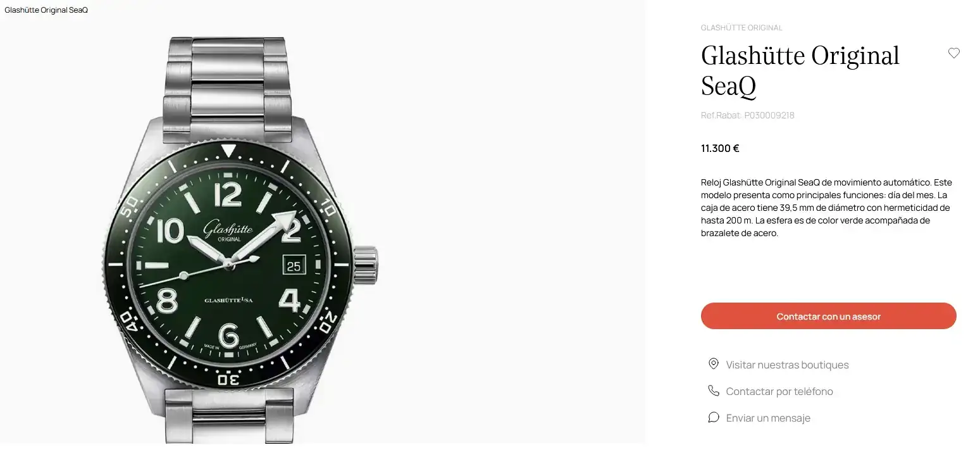Click the green SeaQ watch image
980x452 pixels.
tap(240, 241)
